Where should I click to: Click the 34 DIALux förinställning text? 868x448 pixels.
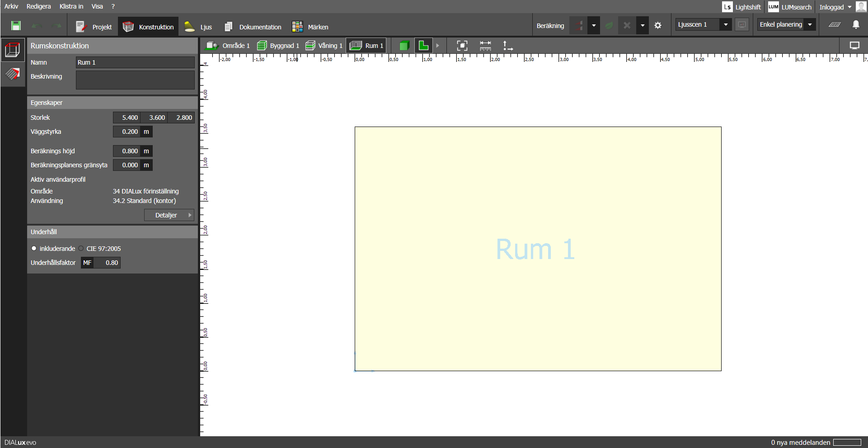[145, 191]
